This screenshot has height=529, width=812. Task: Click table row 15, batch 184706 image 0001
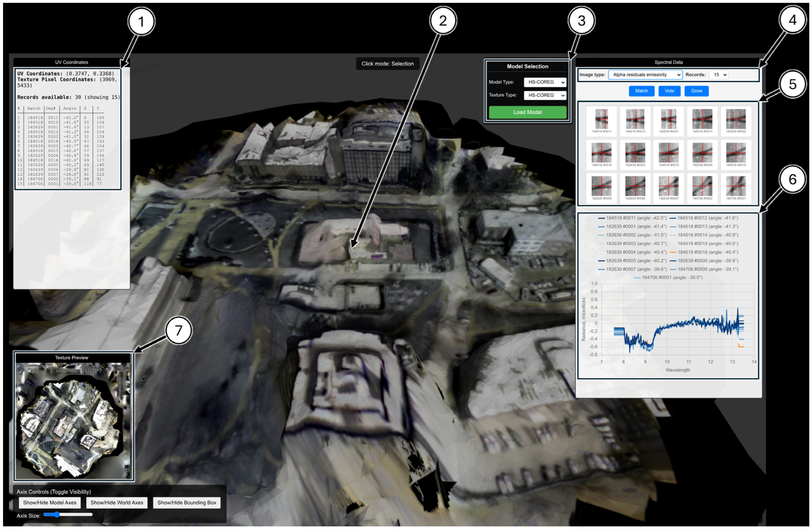[61, 184]
